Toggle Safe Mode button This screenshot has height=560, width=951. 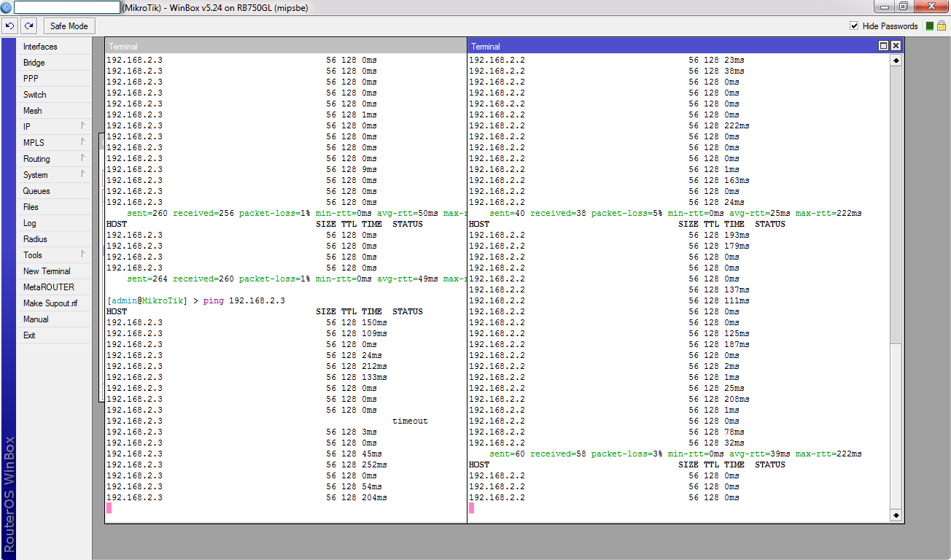[69, 26]
